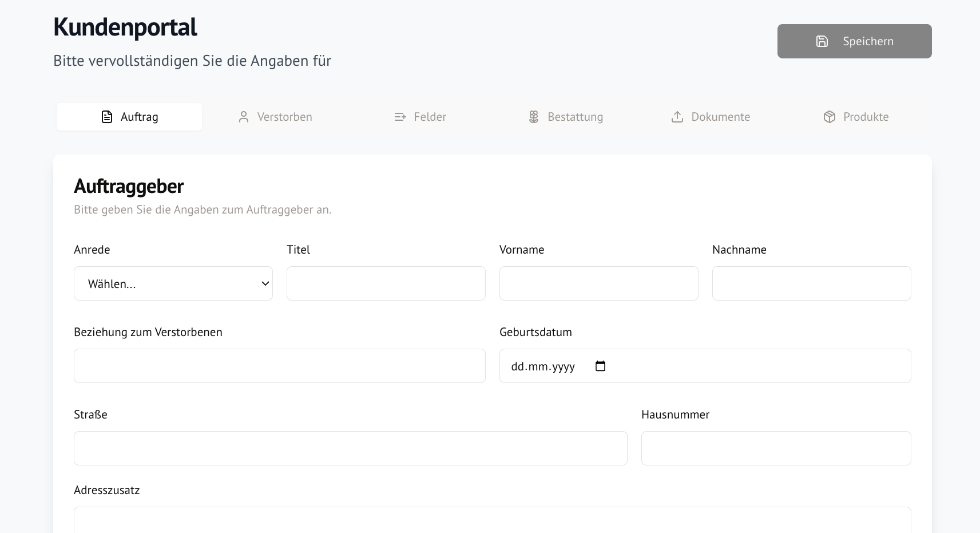Open the Bestattung tab
The image size is (980, 533).
[x=565, y=117]
